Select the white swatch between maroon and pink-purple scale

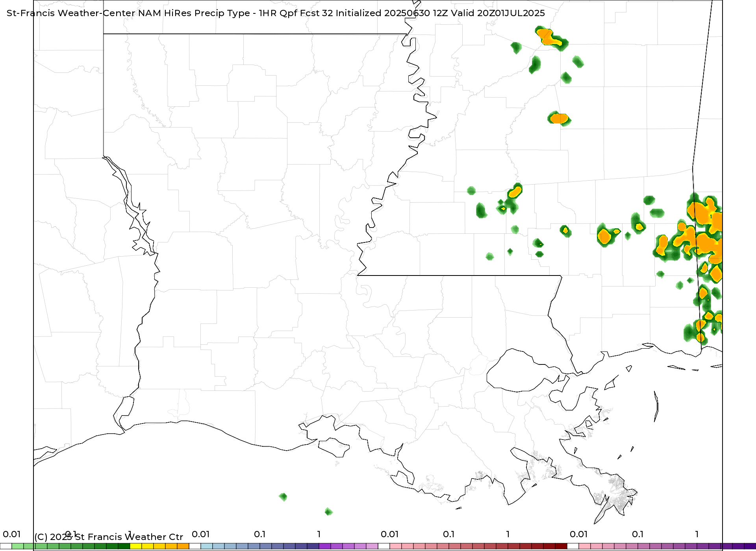pos(573,546)
